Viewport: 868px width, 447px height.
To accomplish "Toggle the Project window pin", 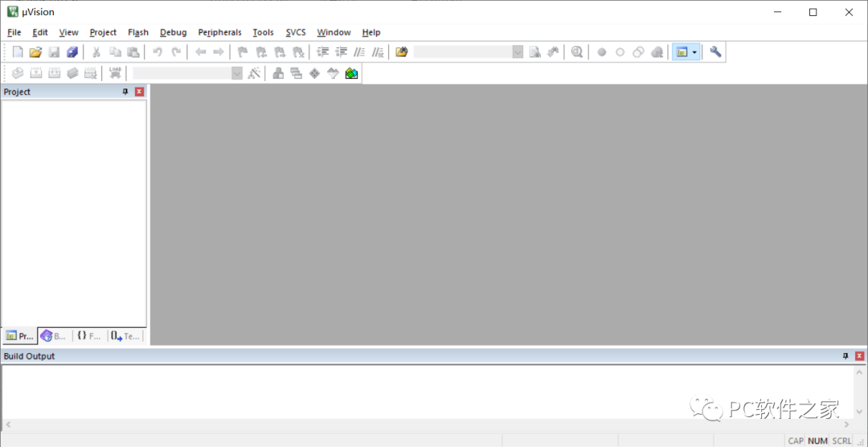I will coord(125,92).
